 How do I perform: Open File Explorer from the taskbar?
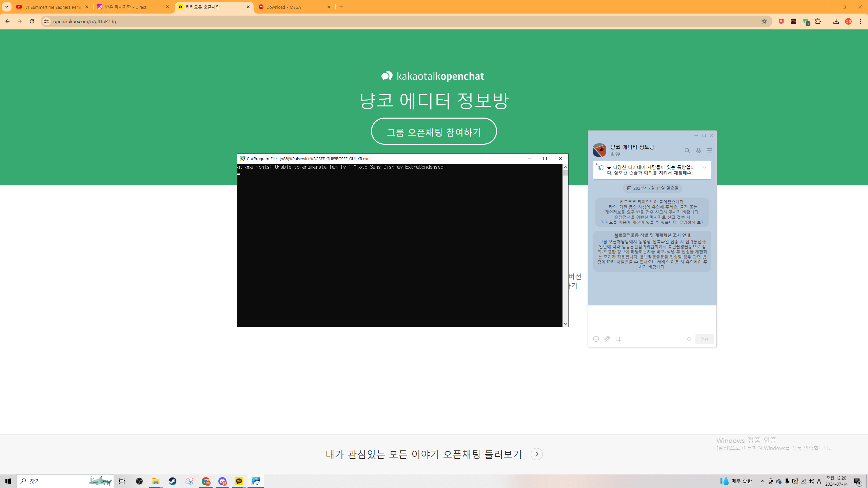(x=156, y=481)
